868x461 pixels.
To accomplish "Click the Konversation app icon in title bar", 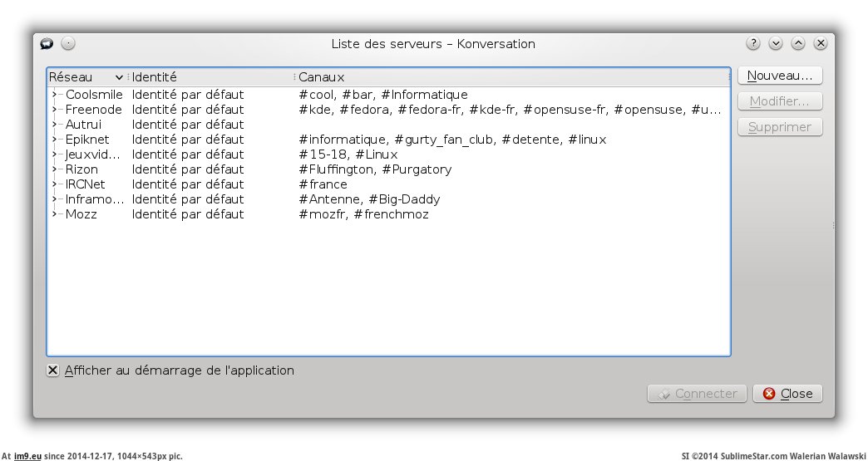I will pyautogui.click(x=47, y=44).
